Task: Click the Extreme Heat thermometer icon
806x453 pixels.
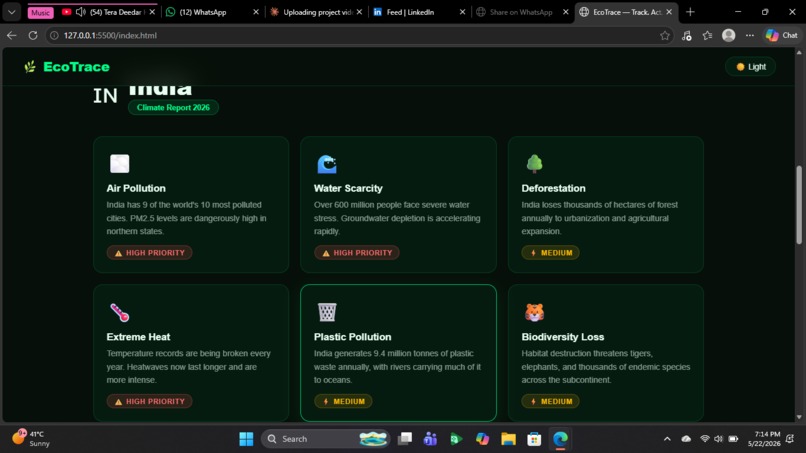Action: [120, 312]
